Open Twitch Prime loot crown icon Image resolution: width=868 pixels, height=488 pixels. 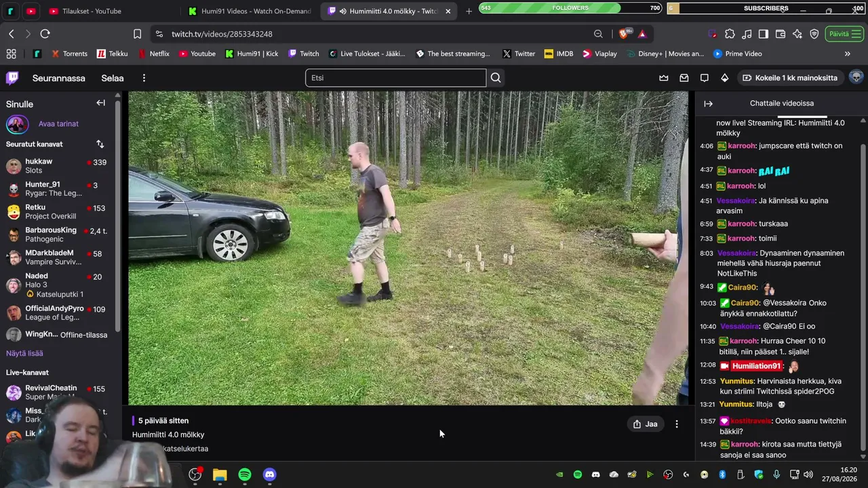pyautogui.click(x=664, y=78)
